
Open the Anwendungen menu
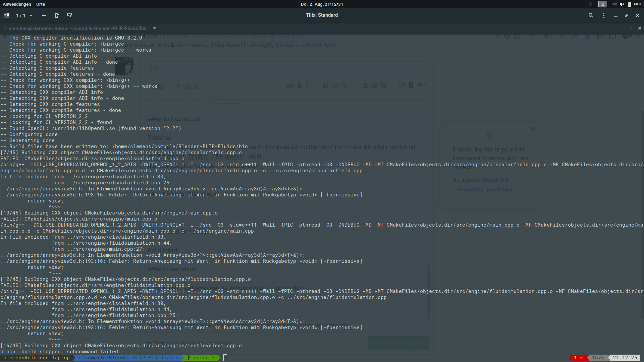click(17, 4)
